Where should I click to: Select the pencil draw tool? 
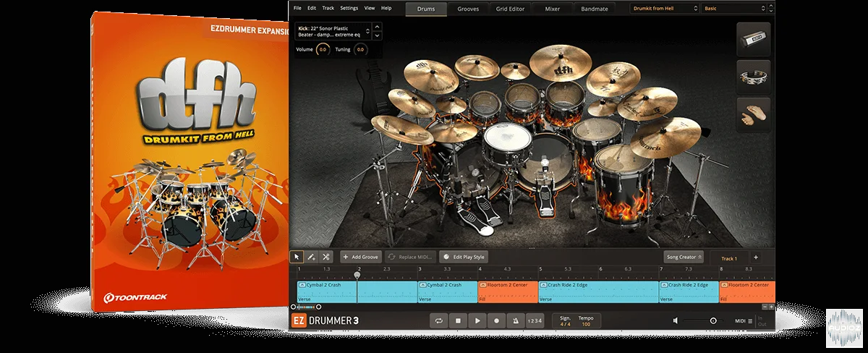(x=311, y=257)
